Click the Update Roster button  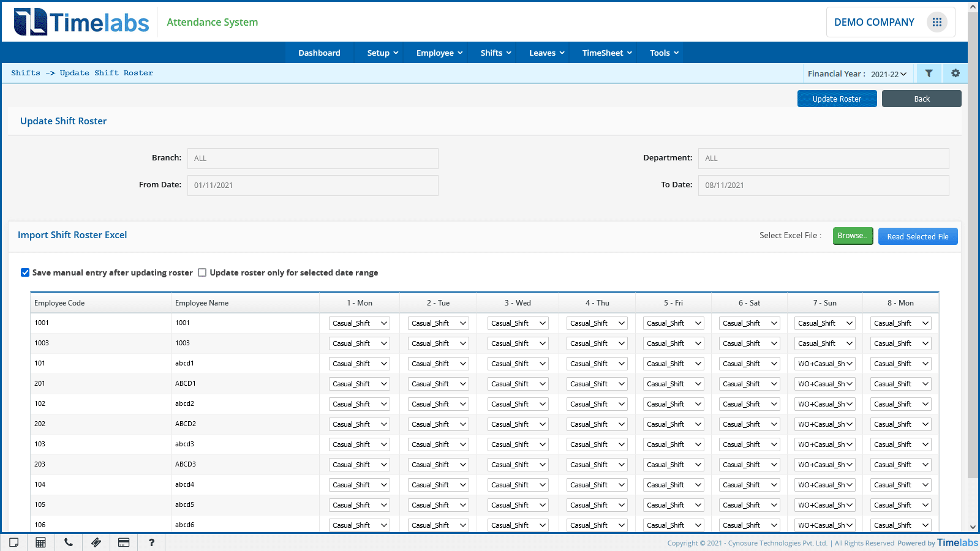point(837,99)
